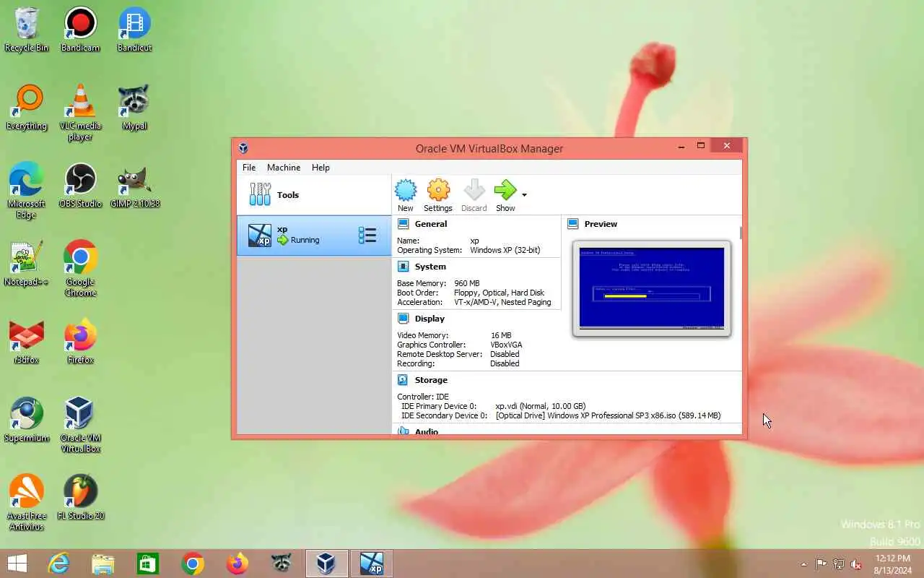Select the Tools entry in sidebar

pyautogui.click(x=314, y=195)
